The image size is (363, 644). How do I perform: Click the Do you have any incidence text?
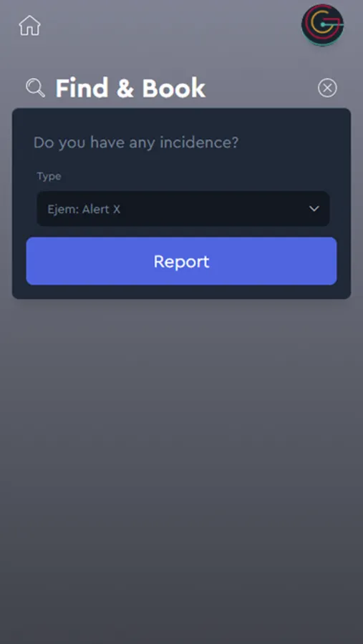pos(135,142)
